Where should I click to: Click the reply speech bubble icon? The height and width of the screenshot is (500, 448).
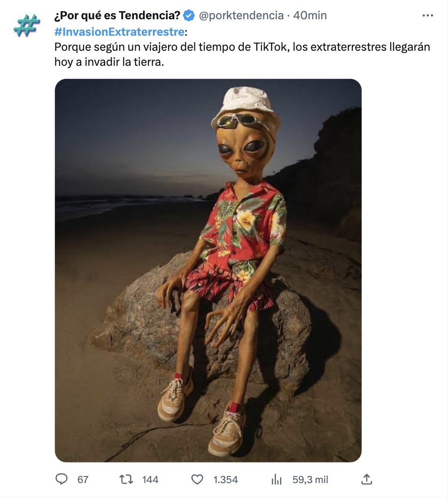pos(62,479)
